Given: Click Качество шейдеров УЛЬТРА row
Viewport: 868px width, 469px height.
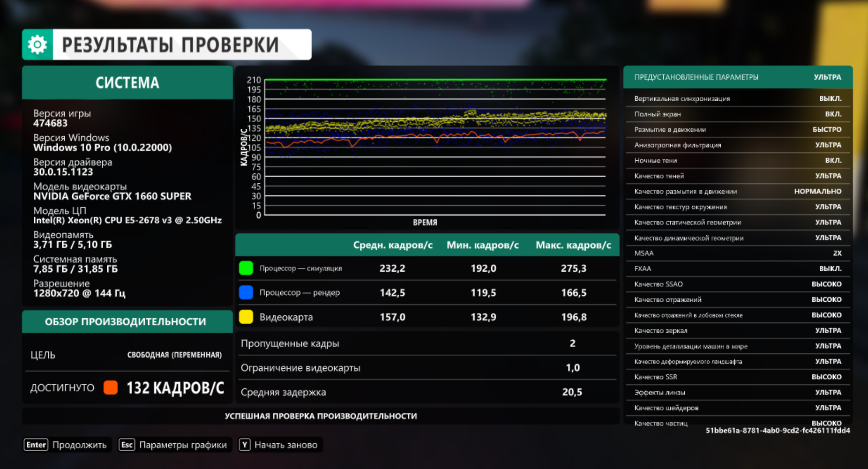Looking at the screenshot, I should (x=738, y=408).
